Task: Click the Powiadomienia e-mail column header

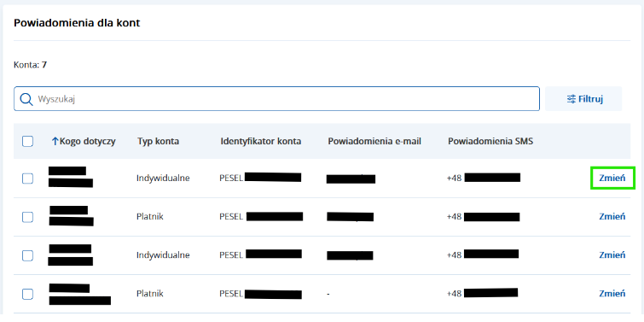Action: tap(374, 142)
